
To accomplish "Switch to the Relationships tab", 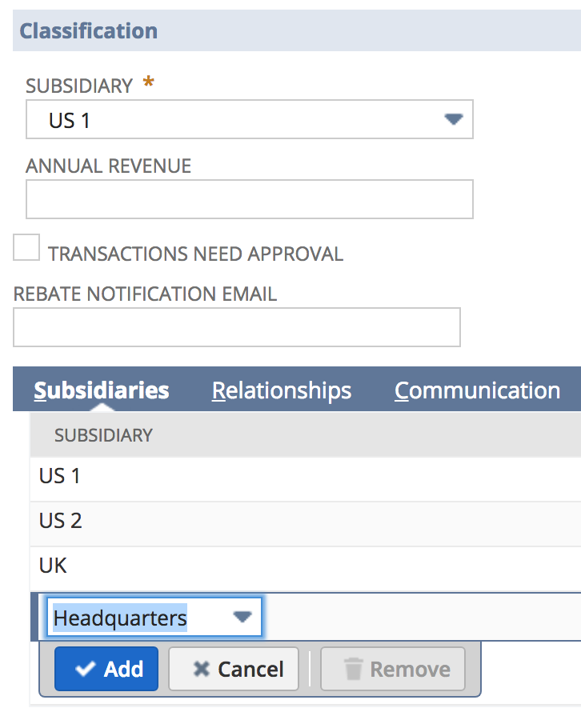I will click(282, 390).
